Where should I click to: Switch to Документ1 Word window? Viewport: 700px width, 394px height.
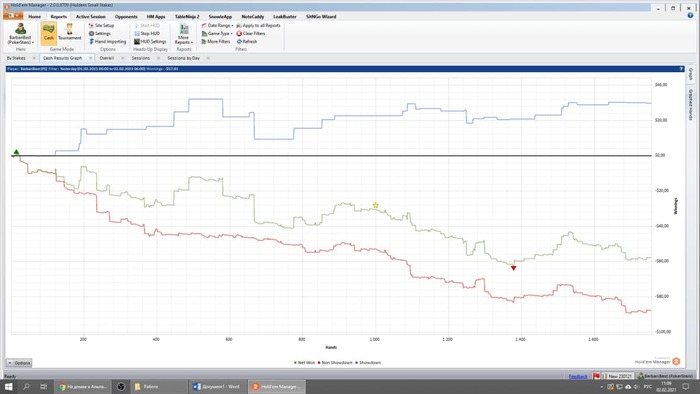pyautogui.click(x=218, y=386)
